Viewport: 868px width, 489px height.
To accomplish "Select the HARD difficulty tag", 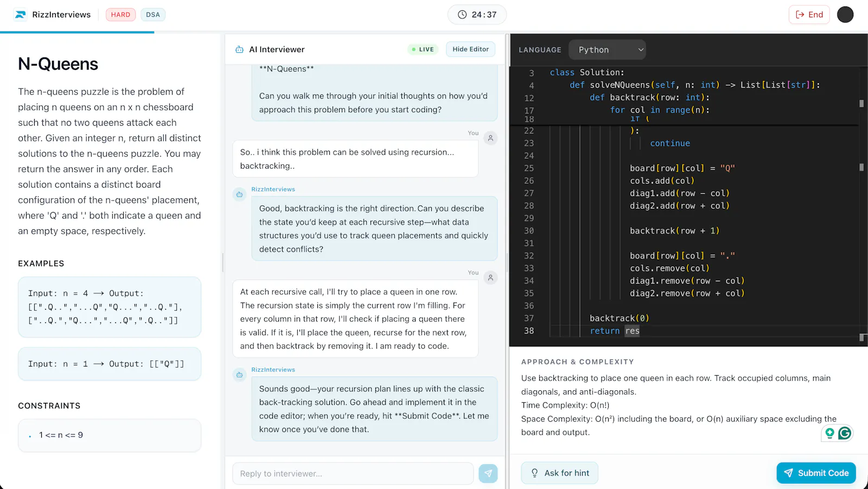I will pyautogui.click(x=120, y=15).
